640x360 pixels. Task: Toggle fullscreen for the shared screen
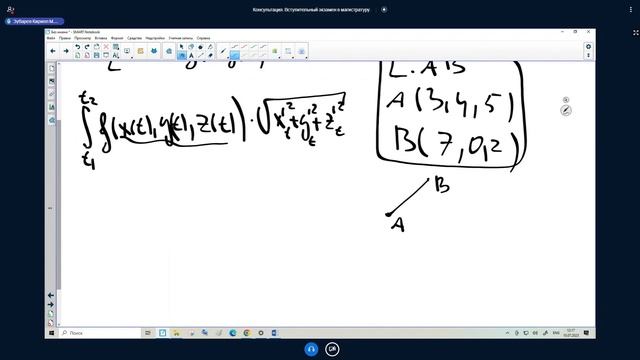point(636,33)
